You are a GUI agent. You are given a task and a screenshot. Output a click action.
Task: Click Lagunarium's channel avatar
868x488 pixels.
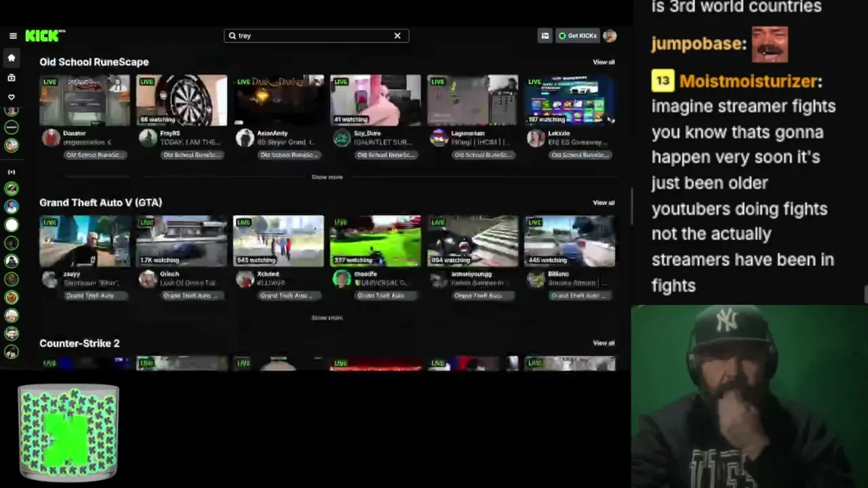click(439, 138)
